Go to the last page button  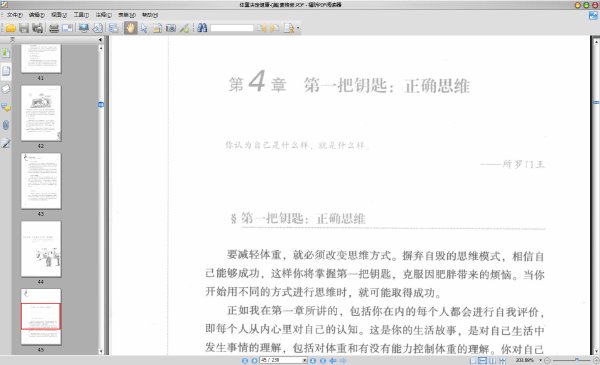pos(323,360)
